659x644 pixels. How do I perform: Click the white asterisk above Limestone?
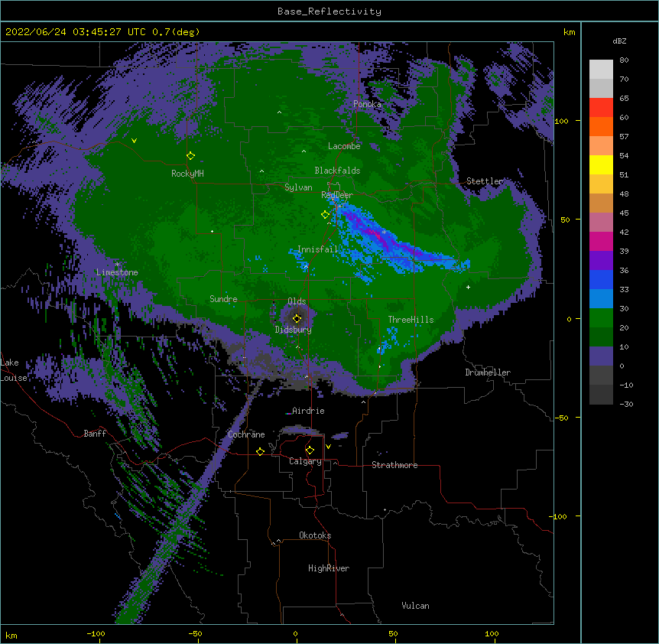pyautogui.click(x=117, y=264)
